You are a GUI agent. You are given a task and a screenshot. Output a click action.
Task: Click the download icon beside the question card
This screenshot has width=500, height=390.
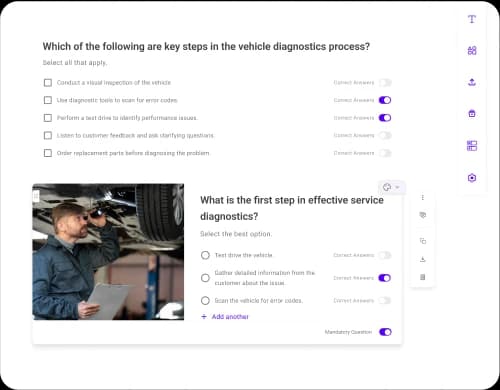tap(423, 259)
